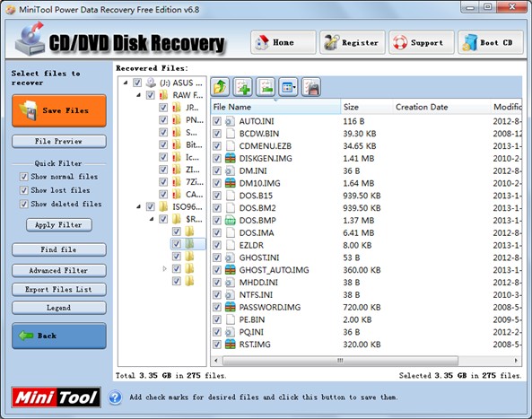This screenshot has width=532, height=419.
Task: Click the ISO96... folder icon in tree
Action: pos(163,206)
